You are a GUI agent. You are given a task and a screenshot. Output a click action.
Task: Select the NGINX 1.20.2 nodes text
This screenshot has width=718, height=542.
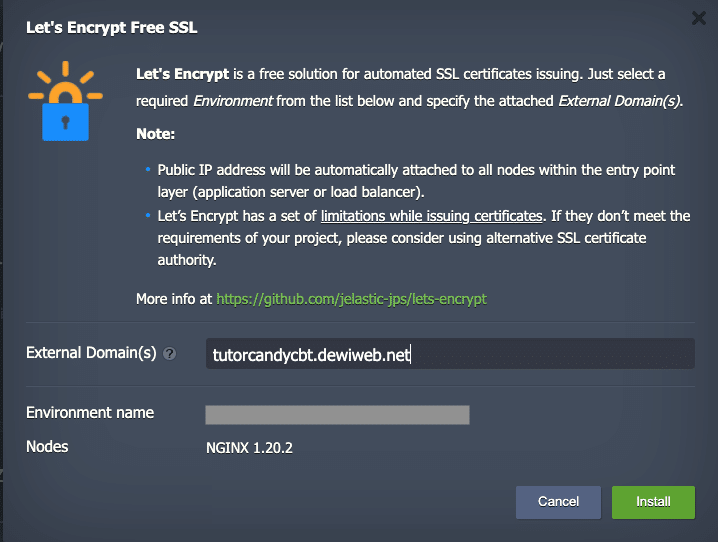pyautogui.click(x=249, y=448)
